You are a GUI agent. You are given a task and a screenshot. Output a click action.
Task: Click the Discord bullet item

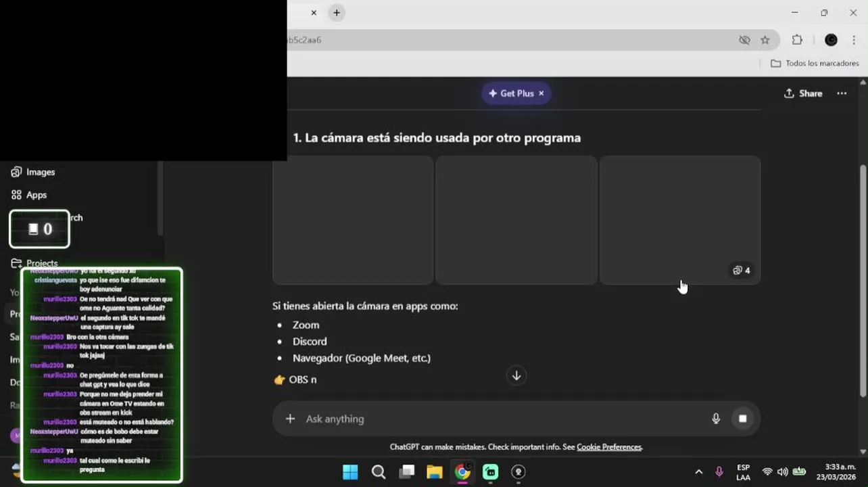pos(310,342)
